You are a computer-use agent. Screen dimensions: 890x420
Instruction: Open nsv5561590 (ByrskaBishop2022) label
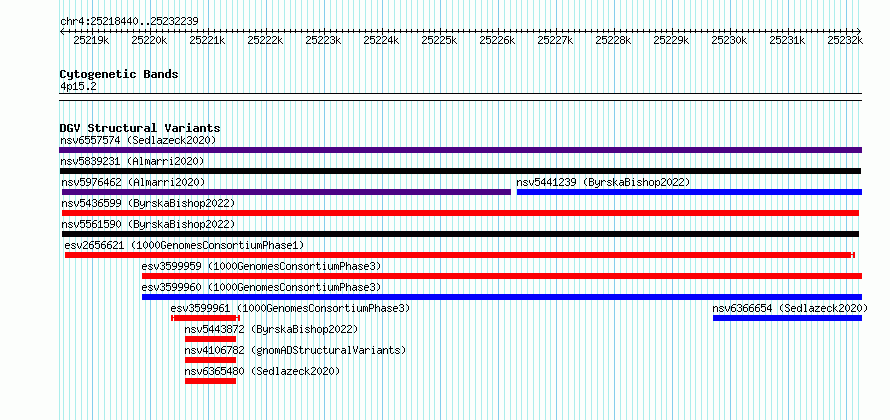(x=148, y=224)
